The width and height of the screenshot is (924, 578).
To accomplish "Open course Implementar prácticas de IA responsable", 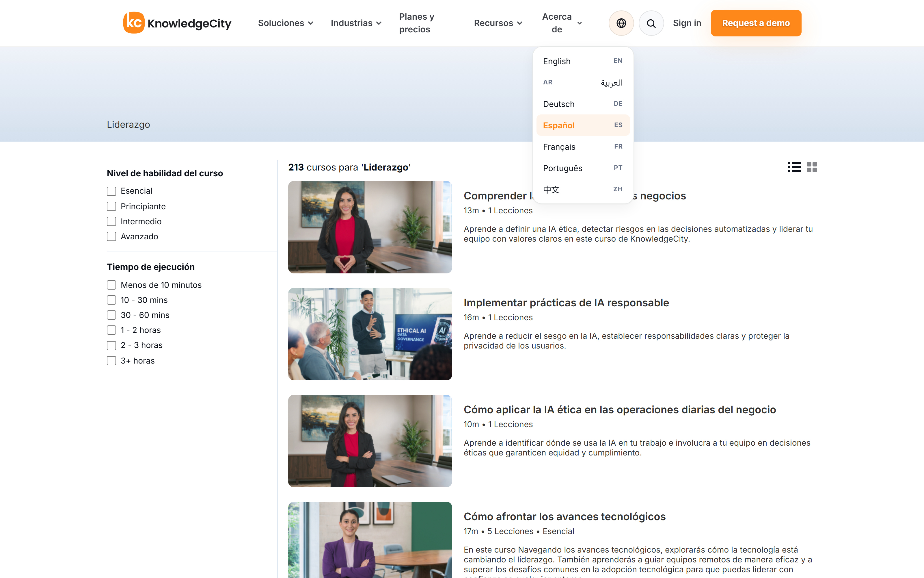I will (x=566, y=303).
